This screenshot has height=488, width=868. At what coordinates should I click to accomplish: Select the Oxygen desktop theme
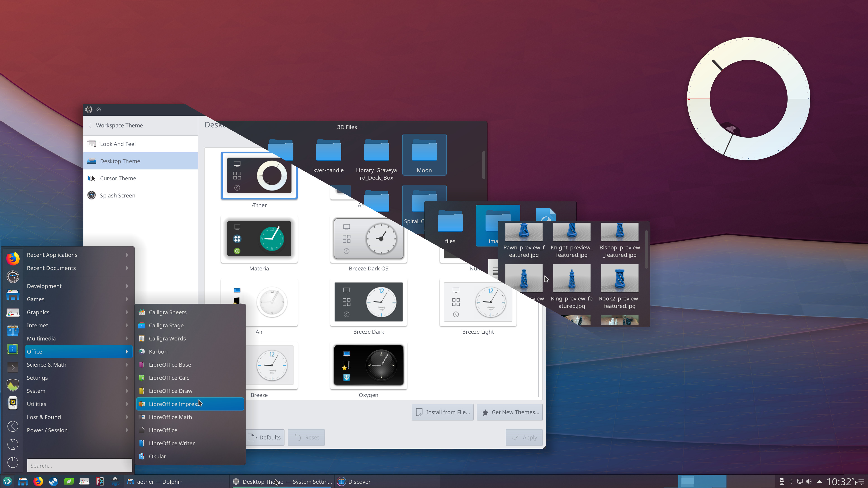(368, 365)
